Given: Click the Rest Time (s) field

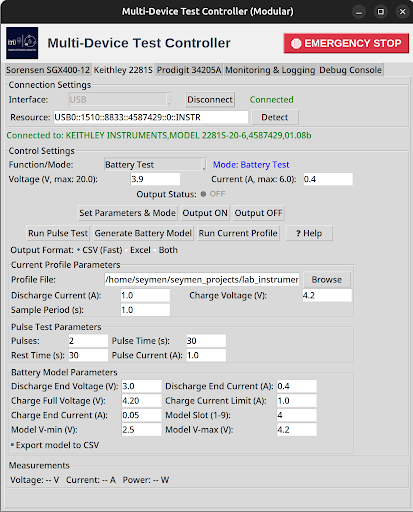Looking at the screenshot, I should tap(88, 355).
